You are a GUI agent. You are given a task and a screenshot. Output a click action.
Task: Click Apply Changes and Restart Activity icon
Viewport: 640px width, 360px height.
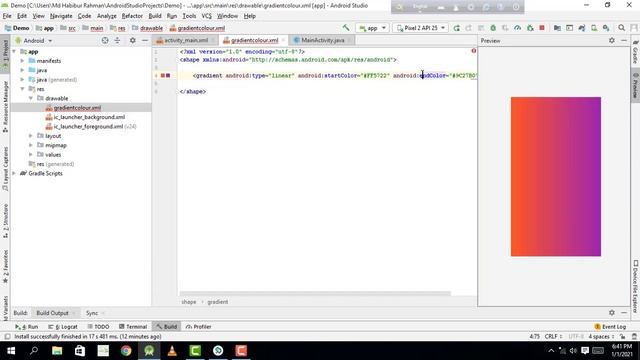coord(469,28)
